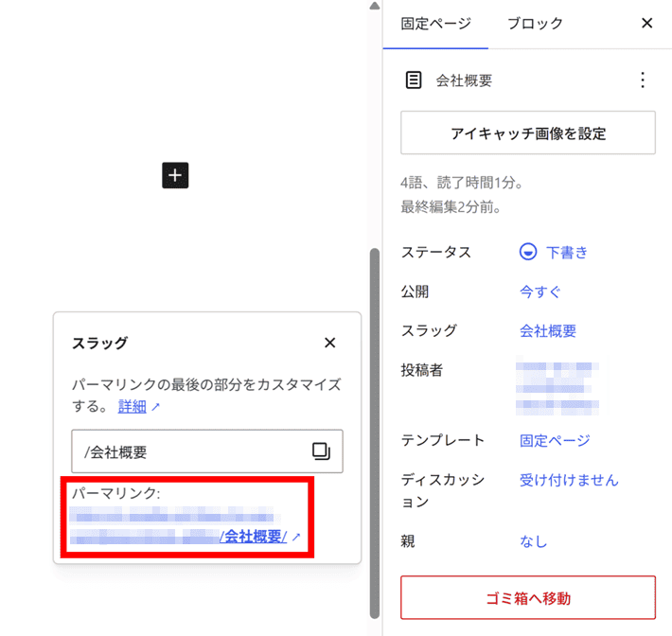Click アイキャッチ画像を設定 button

coord(527,132)
